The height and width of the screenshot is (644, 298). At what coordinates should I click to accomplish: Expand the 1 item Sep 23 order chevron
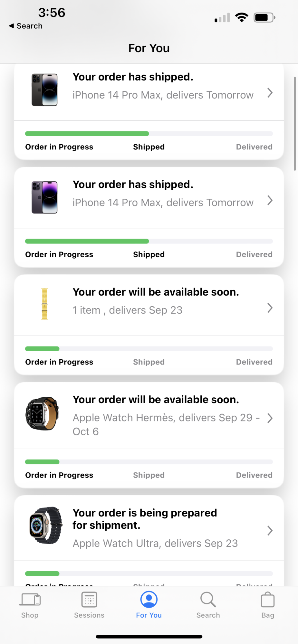(270, 308)
